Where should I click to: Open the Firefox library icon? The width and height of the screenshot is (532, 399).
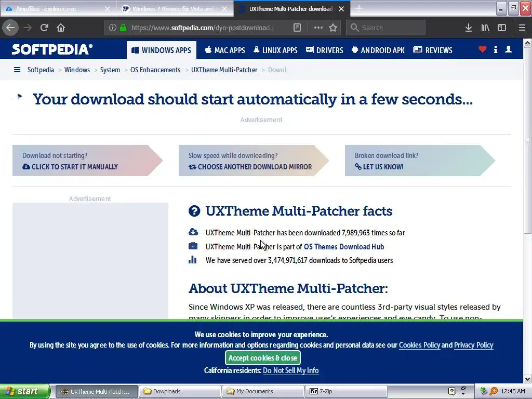click(x=485, y=28)
